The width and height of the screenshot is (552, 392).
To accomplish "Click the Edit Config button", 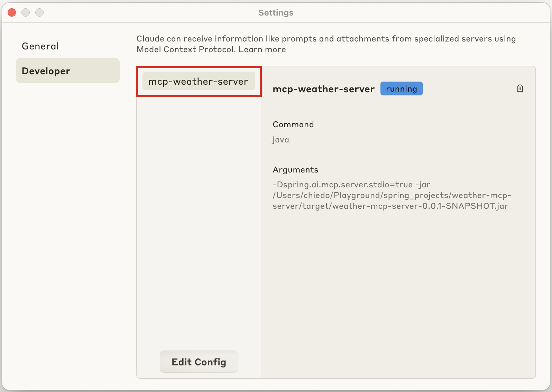I will point(199,362).
